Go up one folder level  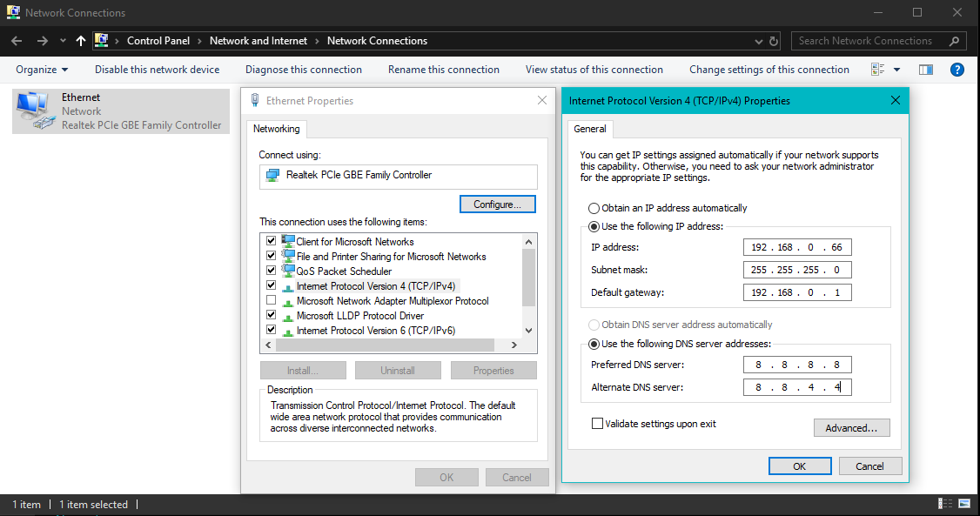(x=81, y=41)
